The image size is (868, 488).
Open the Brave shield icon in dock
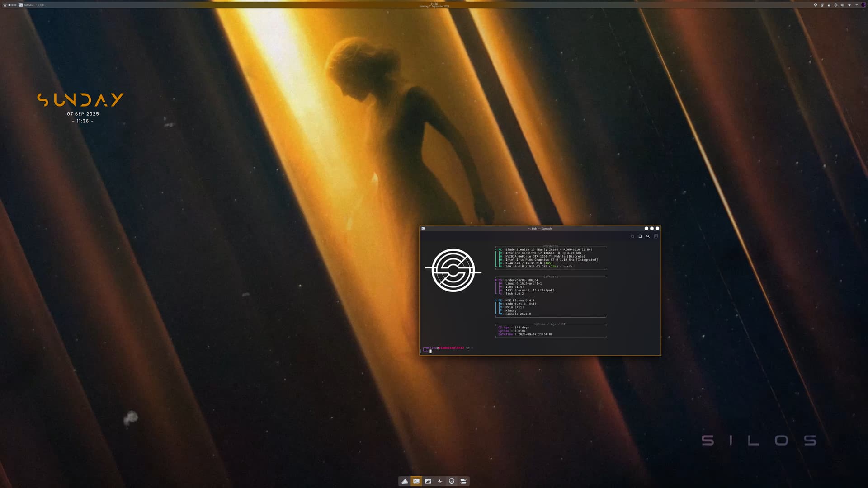452,481
